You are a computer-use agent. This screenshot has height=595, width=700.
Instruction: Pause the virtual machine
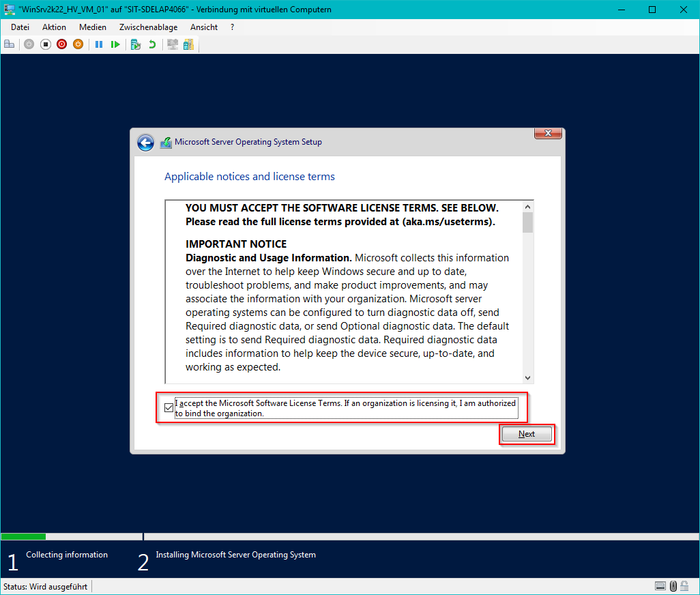point(99,44)
